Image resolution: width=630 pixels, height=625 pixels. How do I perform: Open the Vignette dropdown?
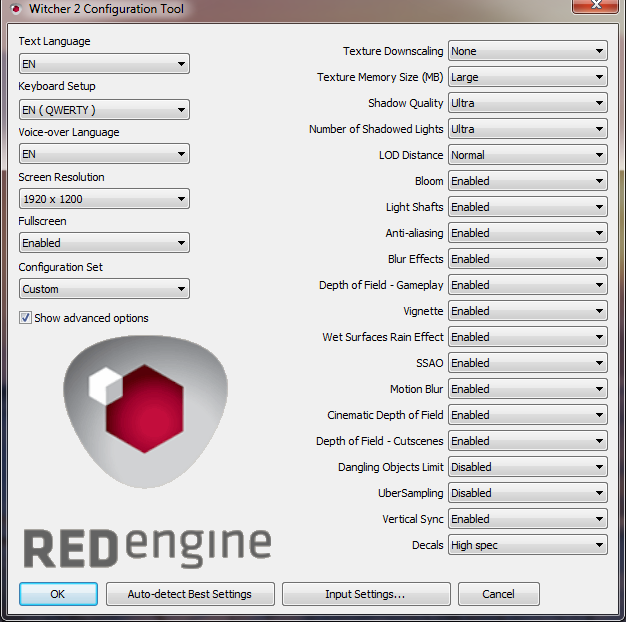[528, 311]
